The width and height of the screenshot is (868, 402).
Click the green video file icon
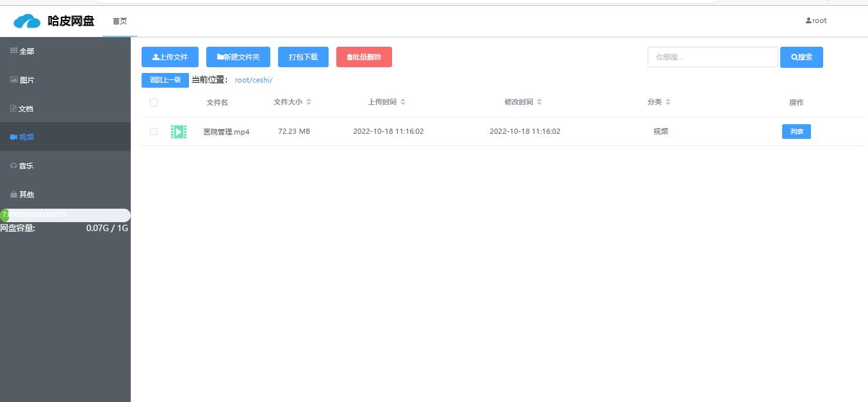(x=179, y=132)
